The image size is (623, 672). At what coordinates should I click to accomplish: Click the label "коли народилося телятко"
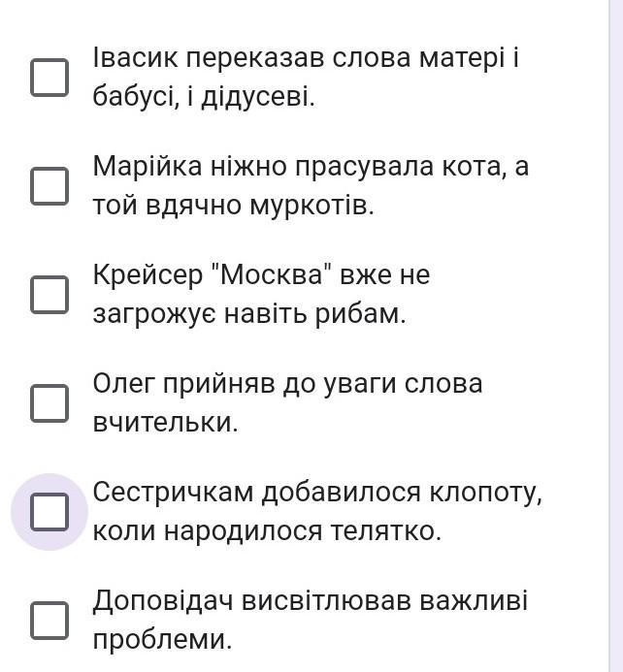(x=267, y=531)
